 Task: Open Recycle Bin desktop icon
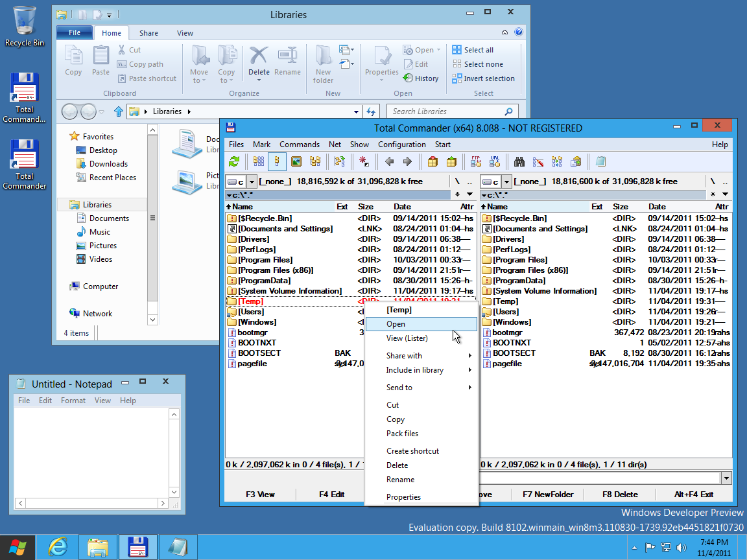pos(24,26)
